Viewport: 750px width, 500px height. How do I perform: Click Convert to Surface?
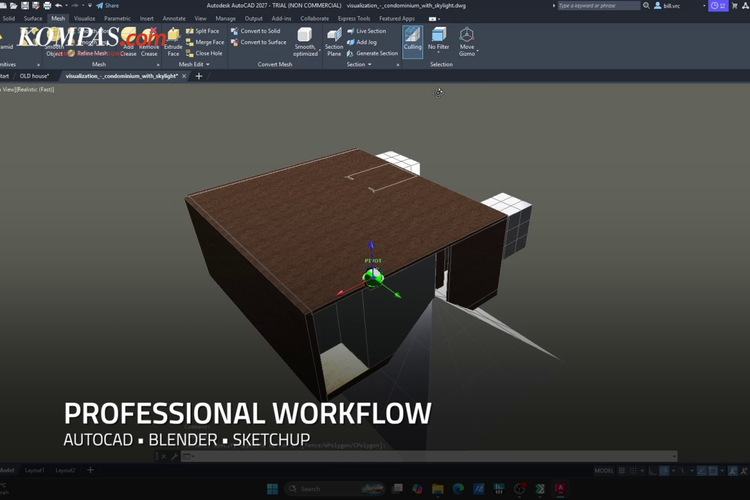(258, 42)
